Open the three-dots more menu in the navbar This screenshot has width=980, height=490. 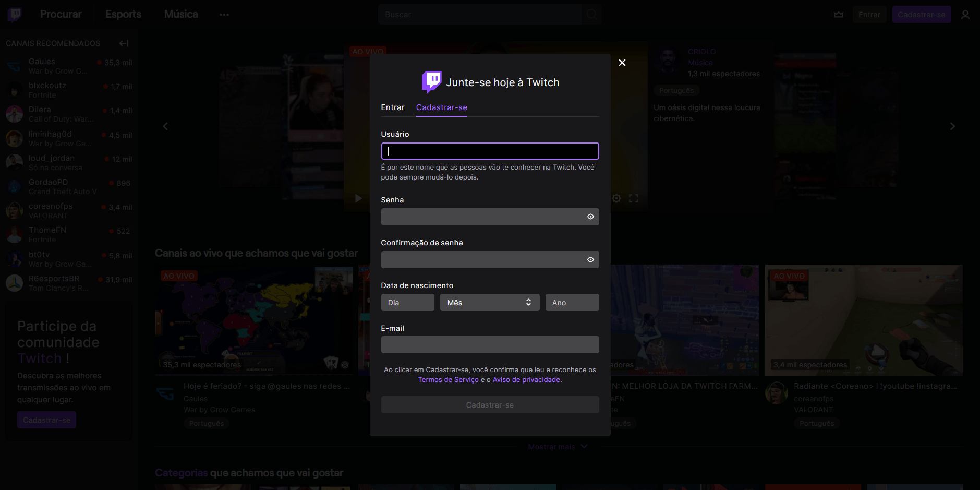(224, 15)
